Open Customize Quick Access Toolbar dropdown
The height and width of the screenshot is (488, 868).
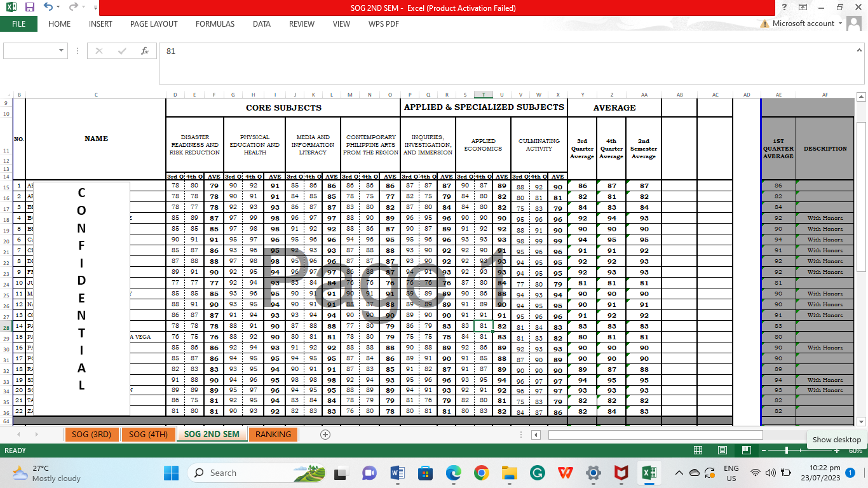tap(95, 8)
